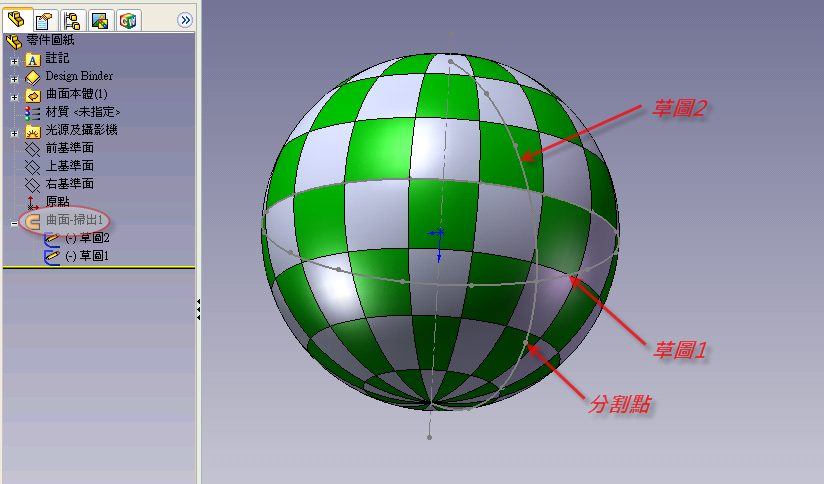This screenshot has width=824, height=484.
Task: Switch to the ConfigurationManager tab
Action: (73, 20)
